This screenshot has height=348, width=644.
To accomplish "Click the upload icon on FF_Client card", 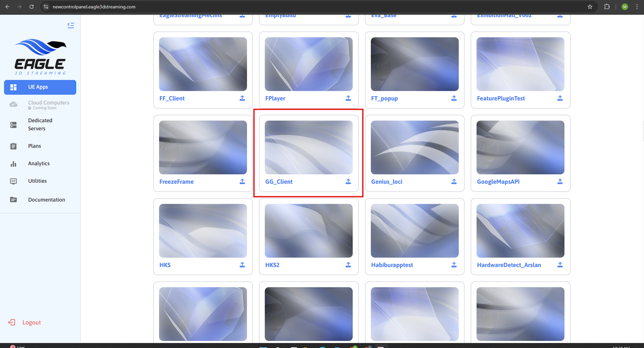I will (x=242, y=98).
